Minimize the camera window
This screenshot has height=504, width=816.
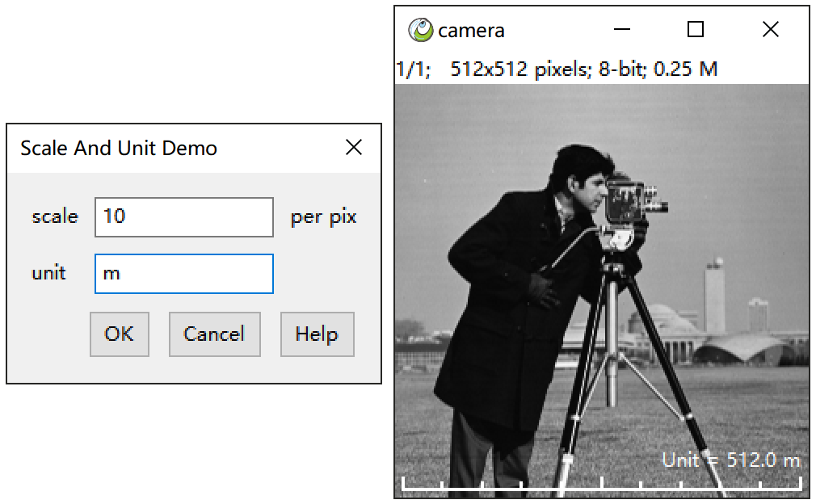pos(622,29)
